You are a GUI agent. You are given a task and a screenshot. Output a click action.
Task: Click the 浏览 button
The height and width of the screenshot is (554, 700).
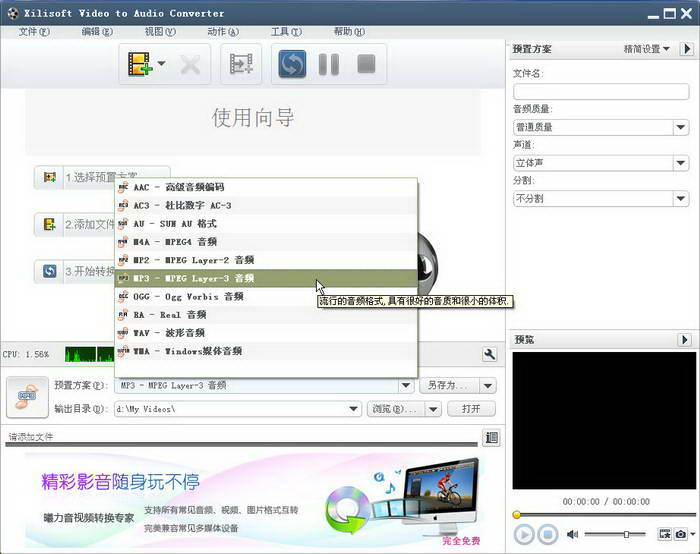click(x=395, y=409)
